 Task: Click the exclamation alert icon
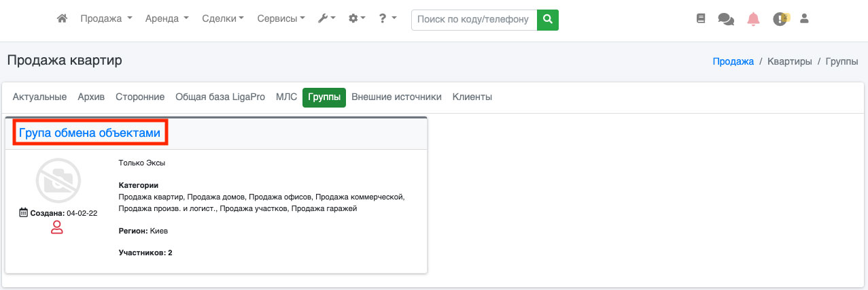tap(780, 20)
